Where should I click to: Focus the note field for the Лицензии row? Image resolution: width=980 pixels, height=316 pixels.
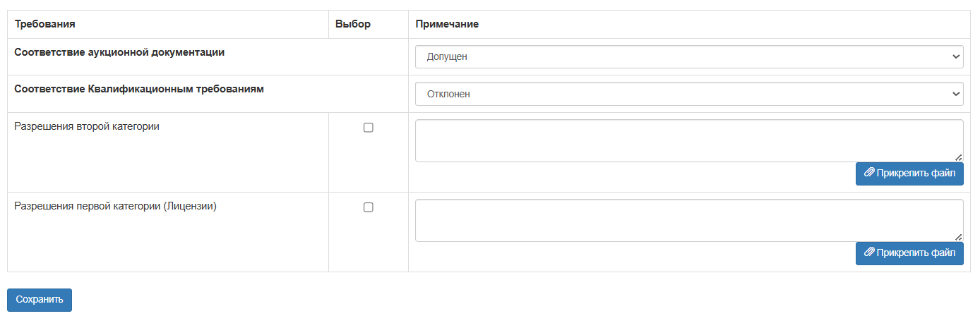689,220
